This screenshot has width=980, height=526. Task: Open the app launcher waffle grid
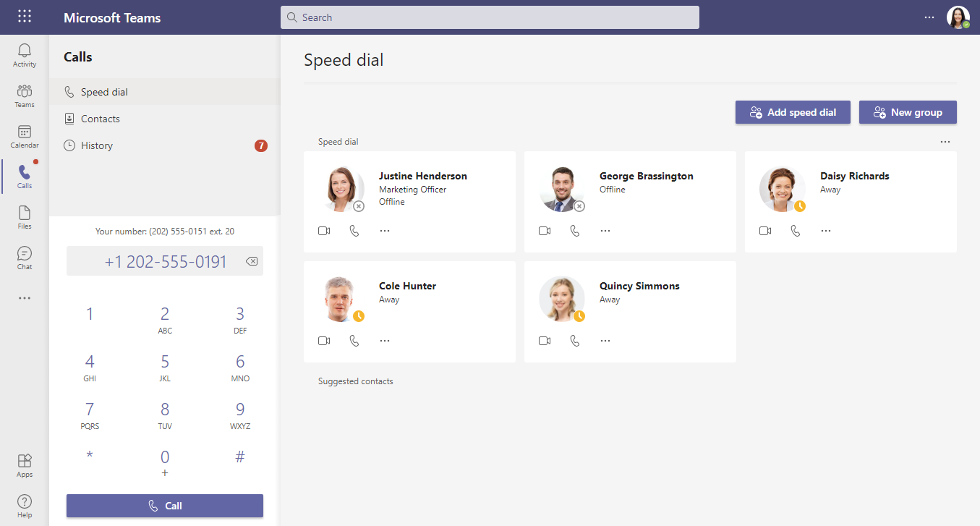click(x=25, y=17)
